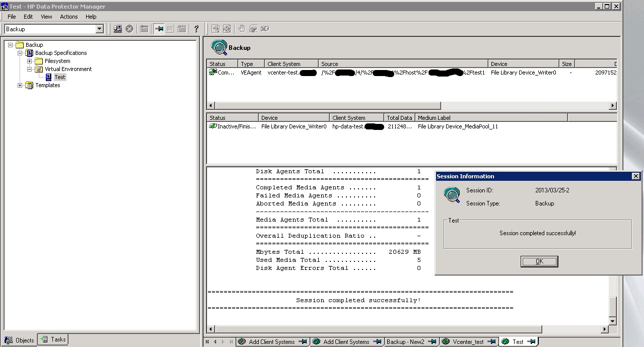Switch to the Vcenter_test tab
Image resolution: width=644 pixels, height=347 pixels.
[469, 341]
